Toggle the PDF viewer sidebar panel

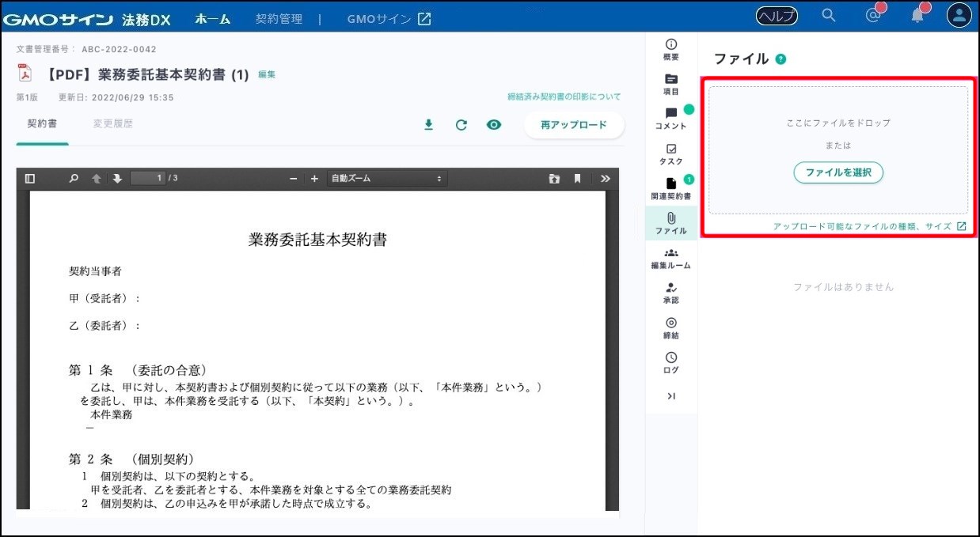coord(30,179)
